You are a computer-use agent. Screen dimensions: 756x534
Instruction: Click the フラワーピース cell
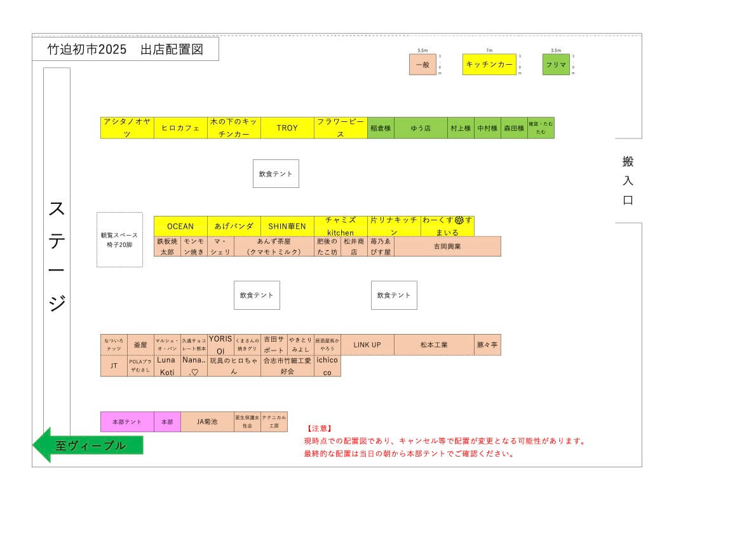341,128
